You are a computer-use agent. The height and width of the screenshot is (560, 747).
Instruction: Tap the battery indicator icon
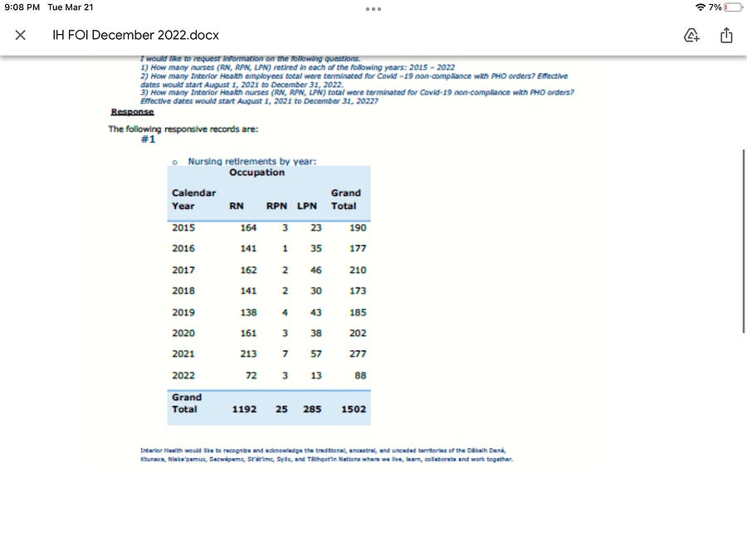[x=733, y=7]
